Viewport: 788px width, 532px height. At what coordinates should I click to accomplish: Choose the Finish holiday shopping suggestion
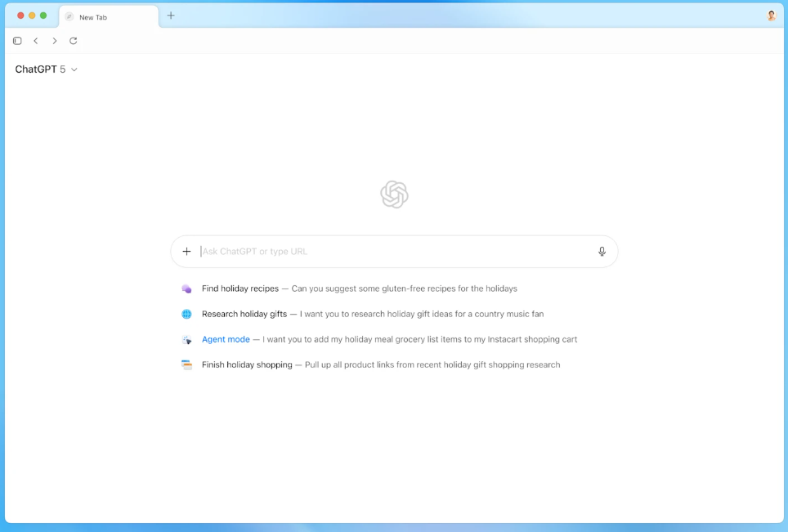pyautogui.click(x=371, y=364)
